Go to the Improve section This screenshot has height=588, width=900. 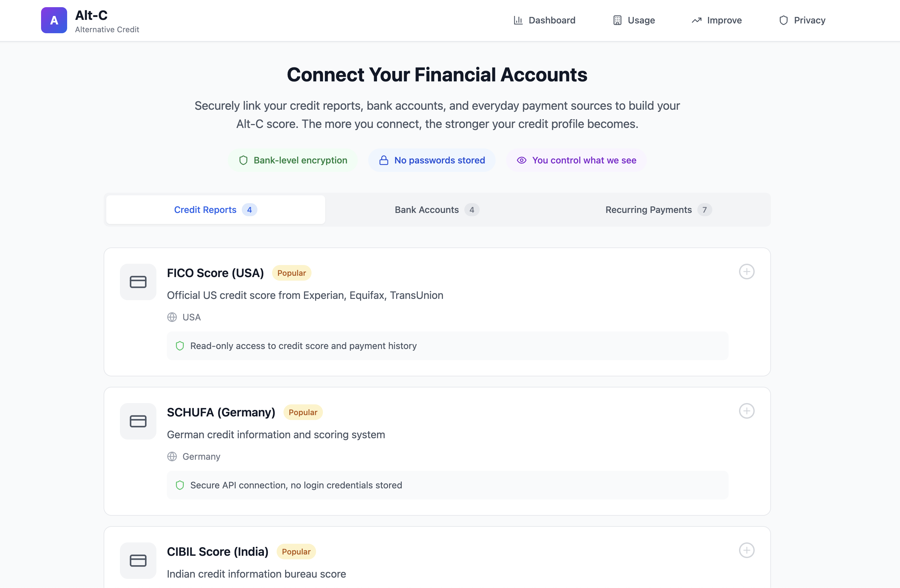tap(717, 21)
